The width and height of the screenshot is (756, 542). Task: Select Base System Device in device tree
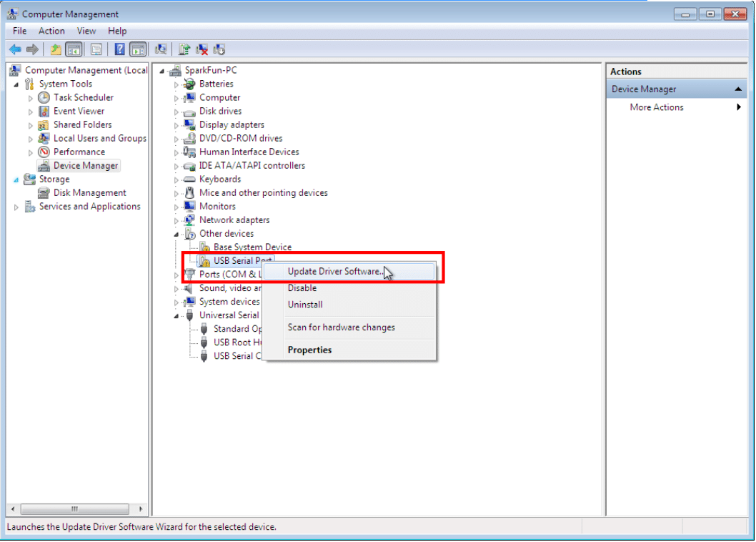[252, 247]
